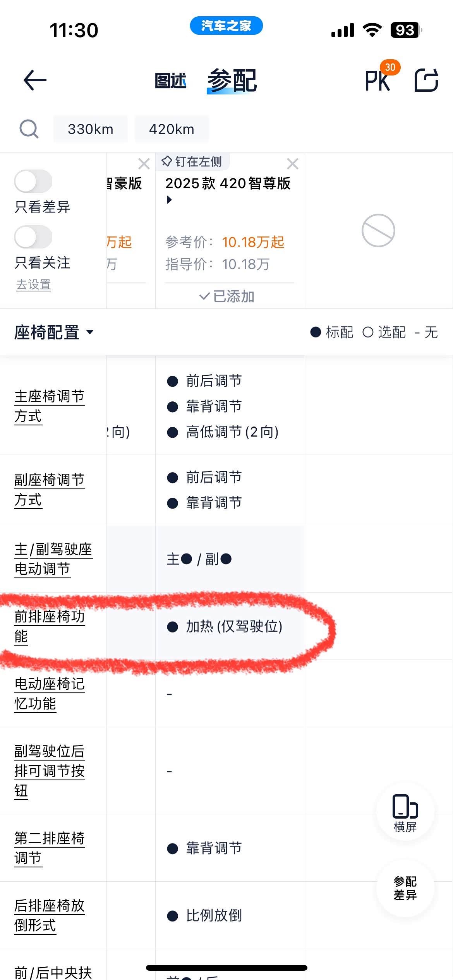Screen dimensions: 453x980
Task: Remove the 420智尊版 column
Action: click(293, 164)
